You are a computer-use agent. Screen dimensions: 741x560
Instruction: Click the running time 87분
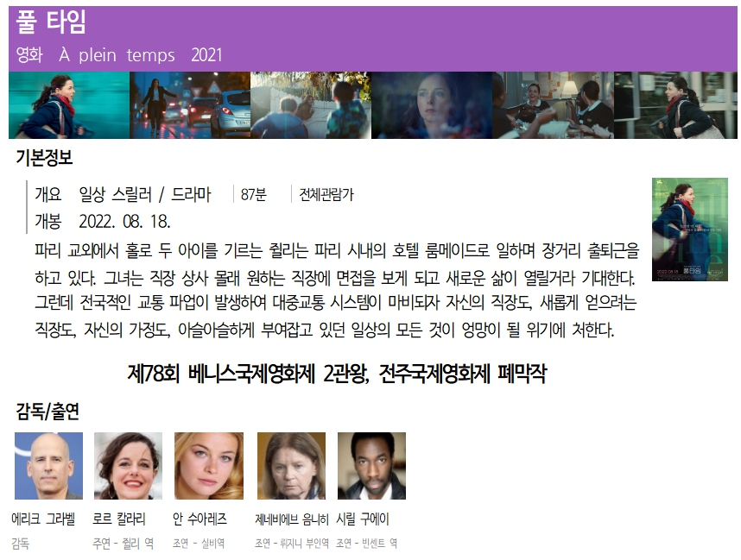click(254, 194)
